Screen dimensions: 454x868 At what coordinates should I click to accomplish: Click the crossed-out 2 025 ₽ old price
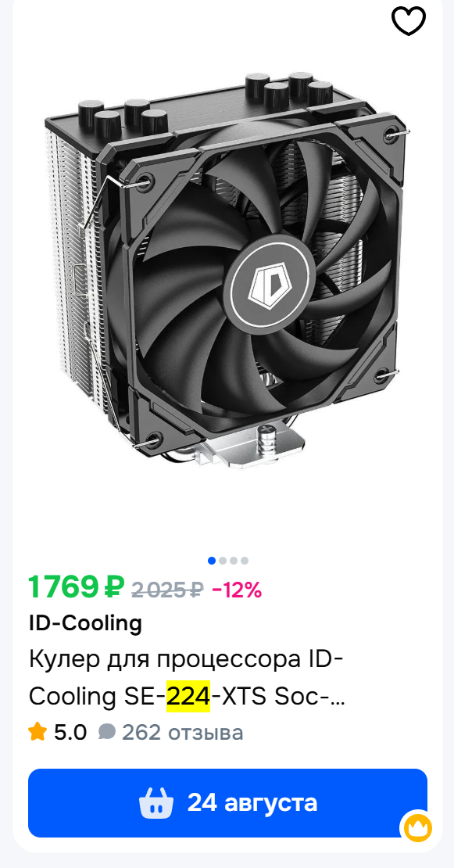tap(167, 590)
